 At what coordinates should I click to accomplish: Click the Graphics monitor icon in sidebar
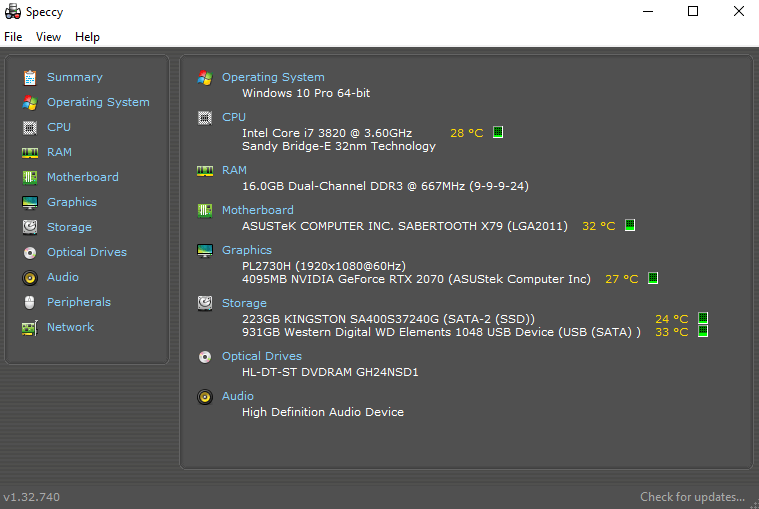30,203
